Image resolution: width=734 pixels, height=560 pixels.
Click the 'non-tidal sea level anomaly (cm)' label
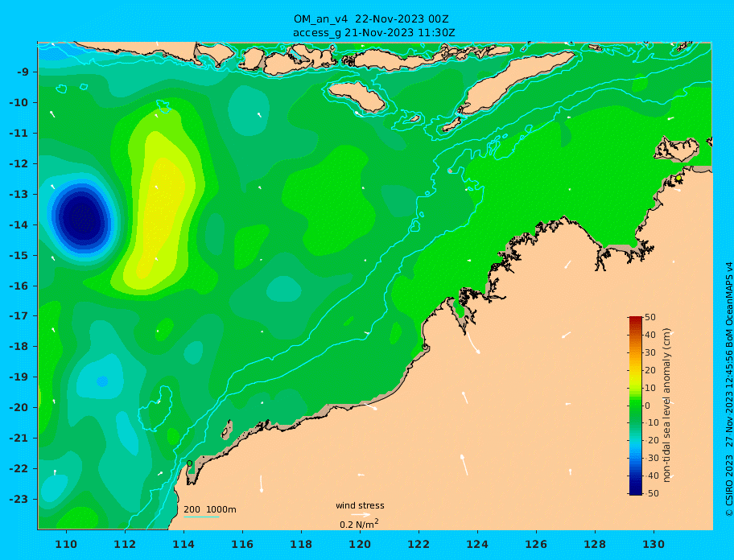(x=667, y=406)
